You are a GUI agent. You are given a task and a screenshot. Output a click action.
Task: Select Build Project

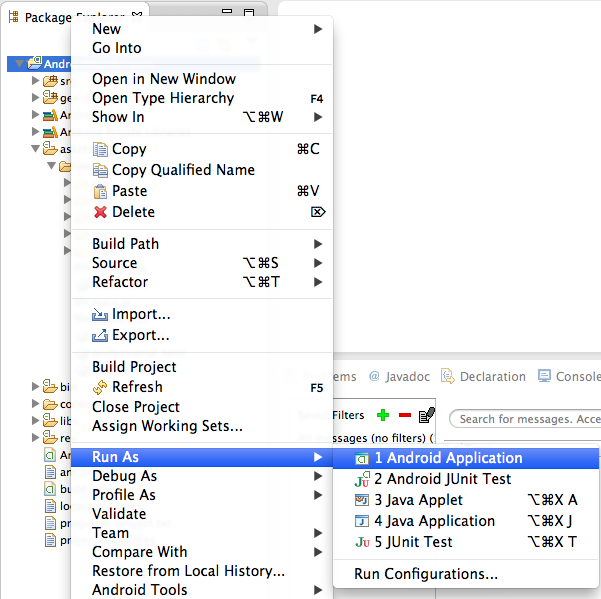202,367
